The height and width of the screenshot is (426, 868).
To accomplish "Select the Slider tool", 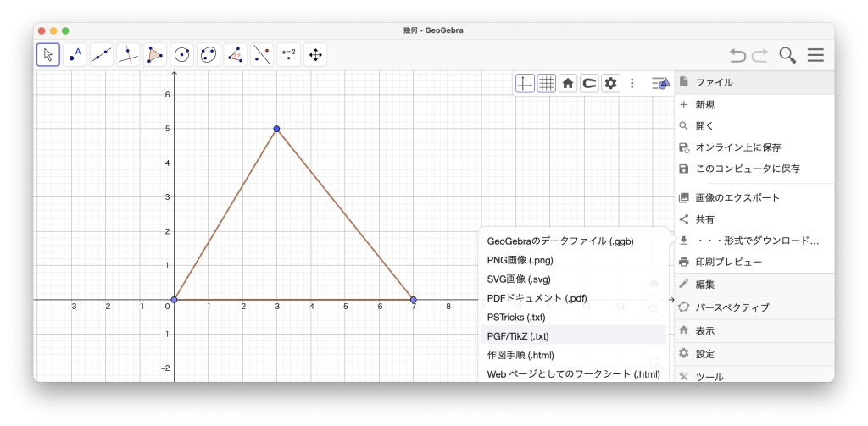I will coord(289,55).
